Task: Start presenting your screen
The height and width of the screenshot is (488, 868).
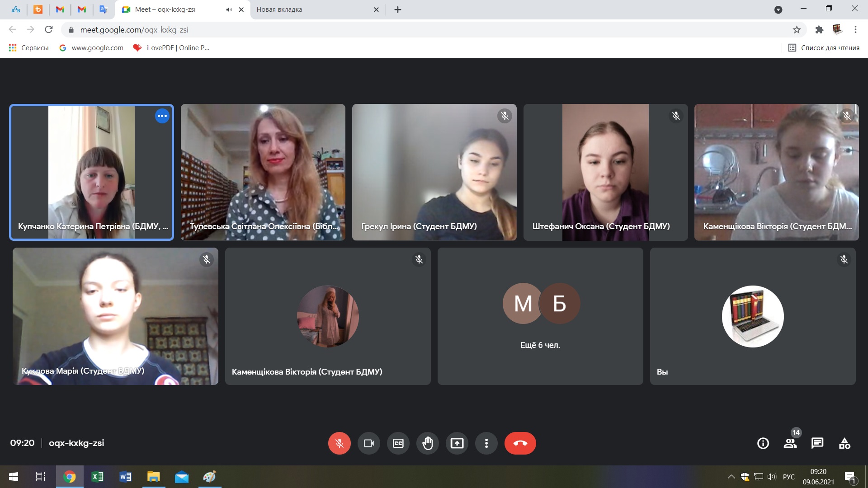Action: [x=457, y=443]
